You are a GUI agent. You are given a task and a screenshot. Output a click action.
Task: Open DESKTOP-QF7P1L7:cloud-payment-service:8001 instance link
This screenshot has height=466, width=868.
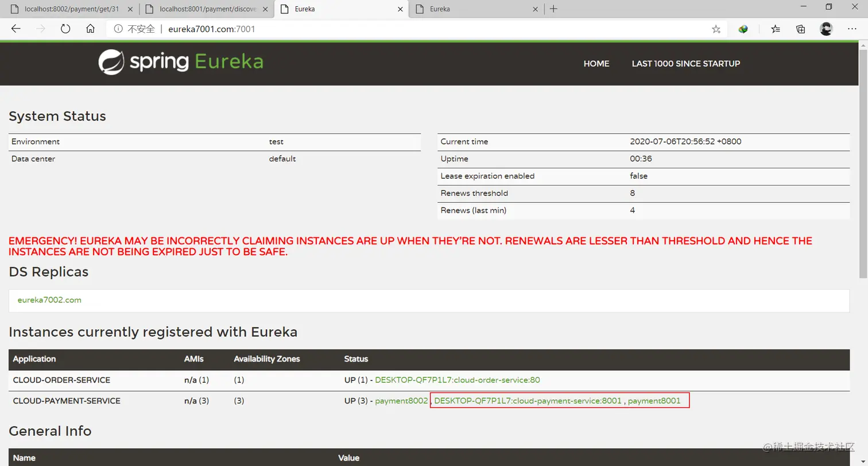click(528, 400)
